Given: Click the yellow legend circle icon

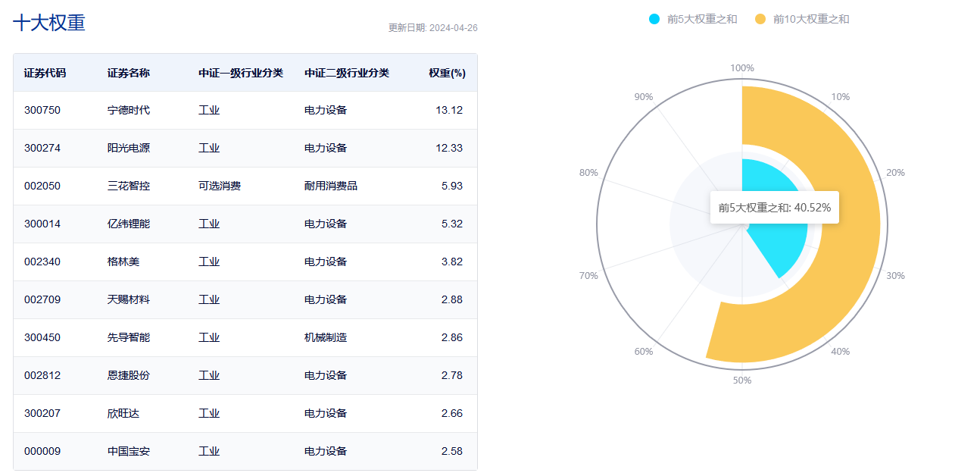Looking at the screenshot, I should [x=760, y=19].
